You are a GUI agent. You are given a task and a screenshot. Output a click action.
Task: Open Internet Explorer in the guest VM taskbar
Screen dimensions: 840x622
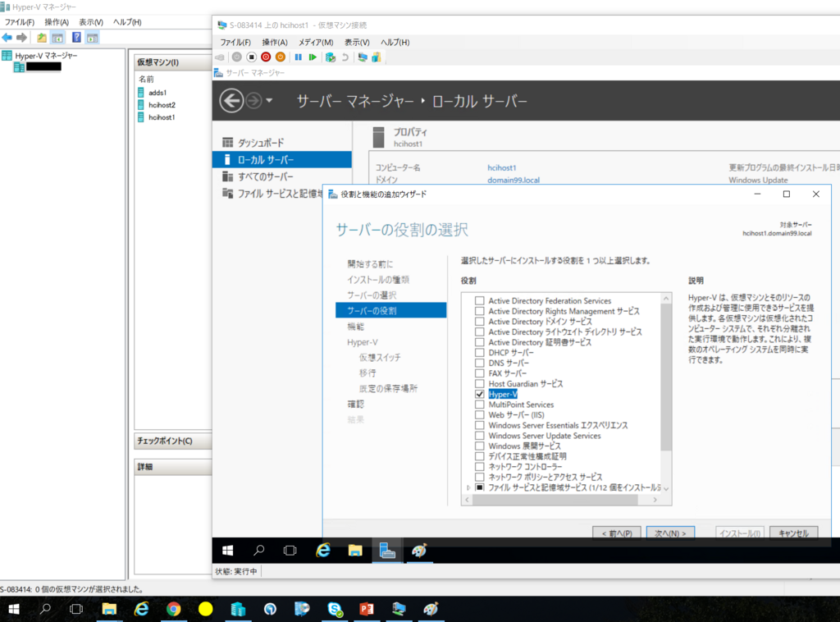pos(323,551)
